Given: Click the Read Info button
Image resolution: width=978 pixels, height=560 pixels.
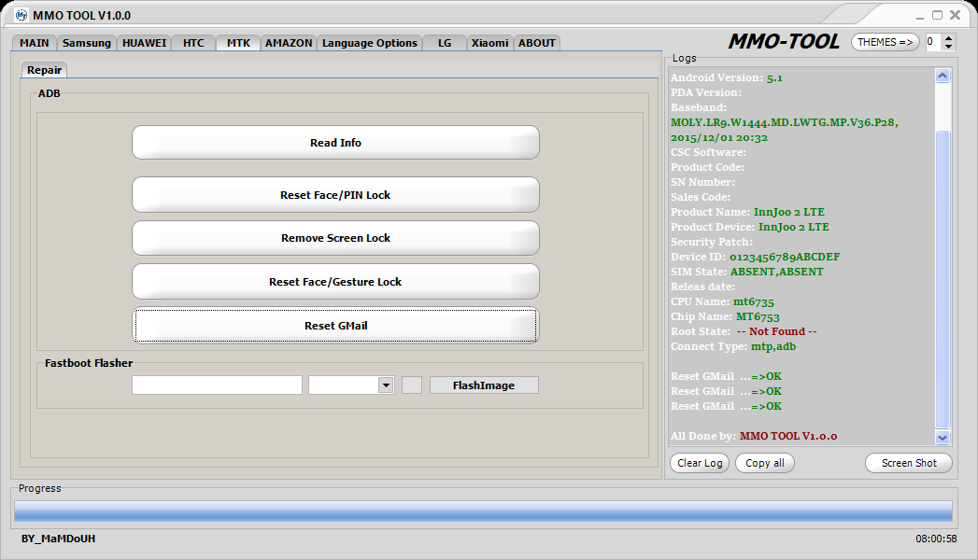Looking at the screenshot, I should coord(335,143).
